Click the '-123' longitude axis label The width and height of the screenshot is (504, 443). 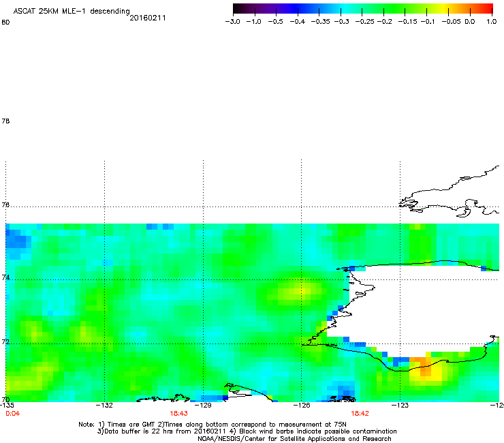[x=400, y=406]
